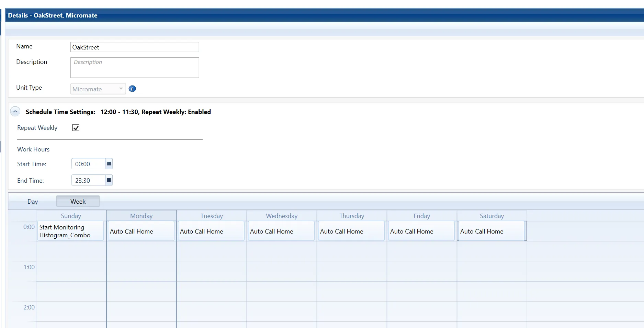
Task: Click the Friday column header
Action: tap(422, 216)
